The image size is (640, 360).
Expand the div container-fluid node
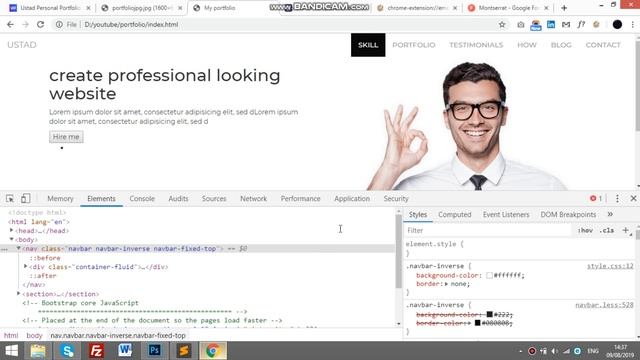(25, 267)
